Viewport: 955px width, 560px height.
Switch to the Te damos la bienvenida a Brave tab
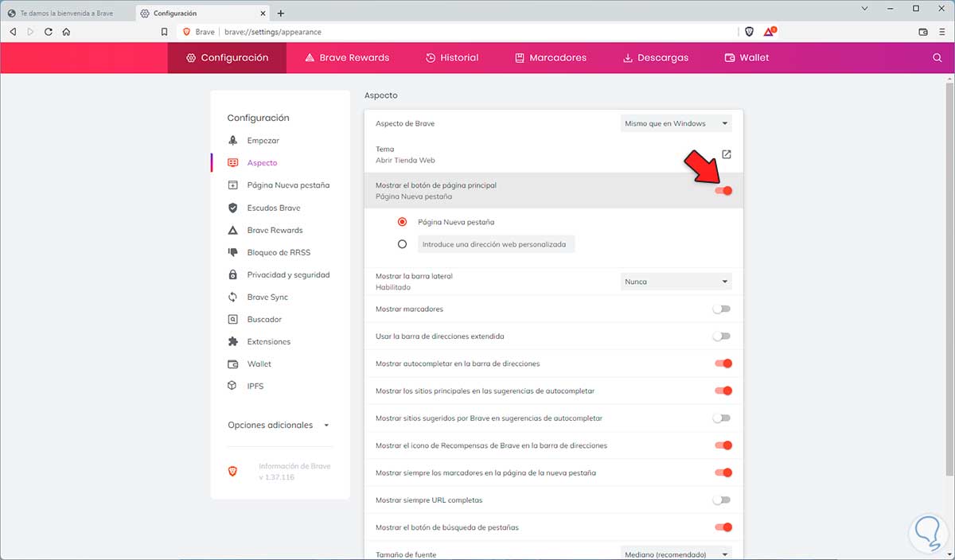tap(67, 14)
